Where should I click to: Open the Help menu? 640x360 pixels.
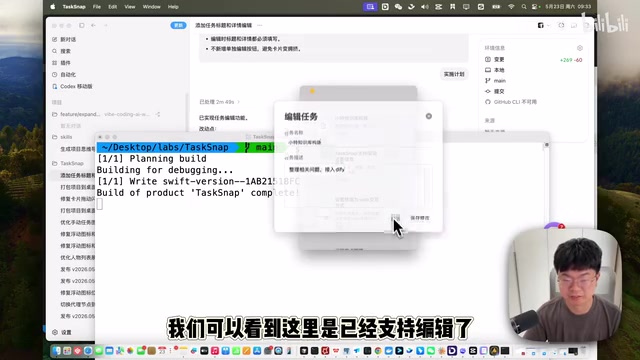[x=173, y=7]
